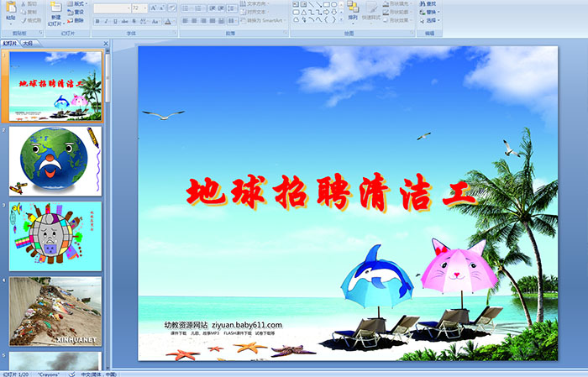Select the Down Arrow shape in the shapes gallery
588x377 pixels.
coord(333,12)
